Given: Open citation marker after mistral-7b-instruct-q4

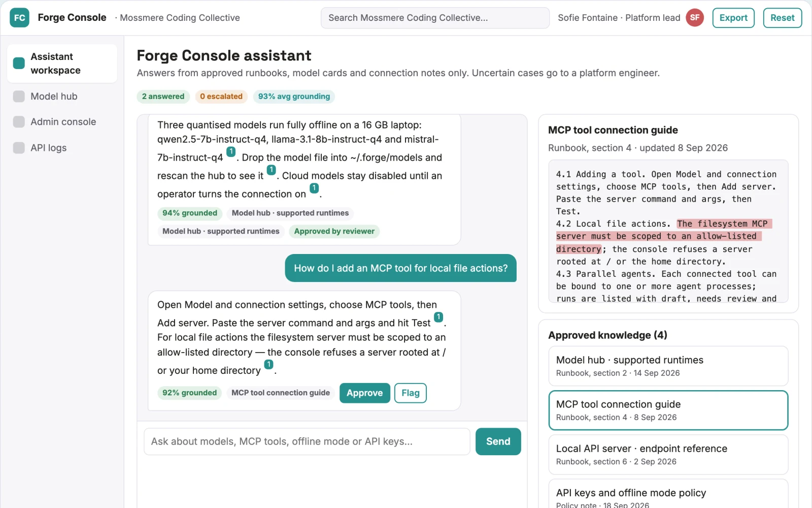Looking at the screenshot, I should coord(231,151).
